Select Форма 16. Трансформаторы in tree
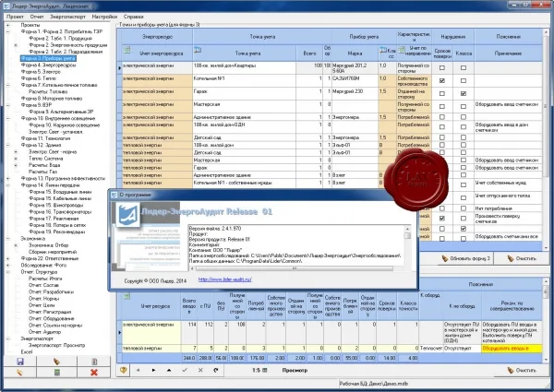The height and width of the screenshot is (392, 554). click(60, 212)
